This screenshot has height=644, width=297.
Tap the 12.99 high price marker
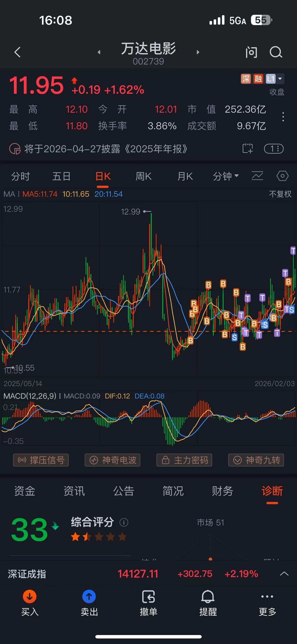(x=136, y=212)
